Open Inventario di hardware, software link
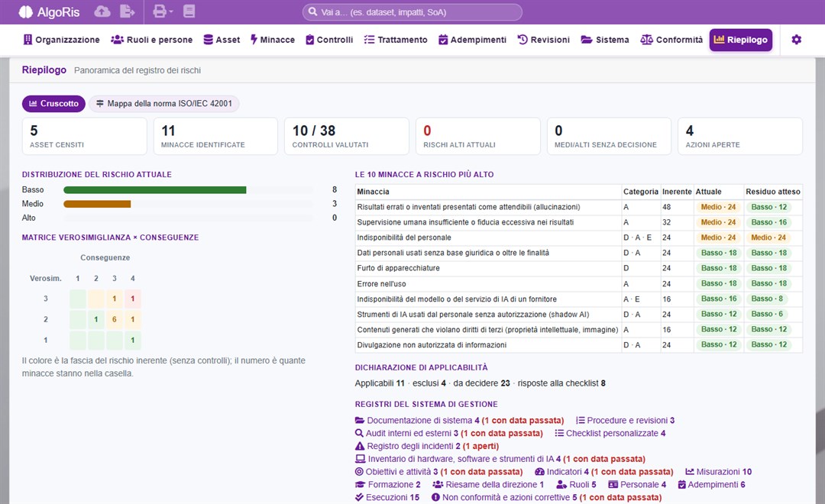825x504 pixels. pos(500,459)
